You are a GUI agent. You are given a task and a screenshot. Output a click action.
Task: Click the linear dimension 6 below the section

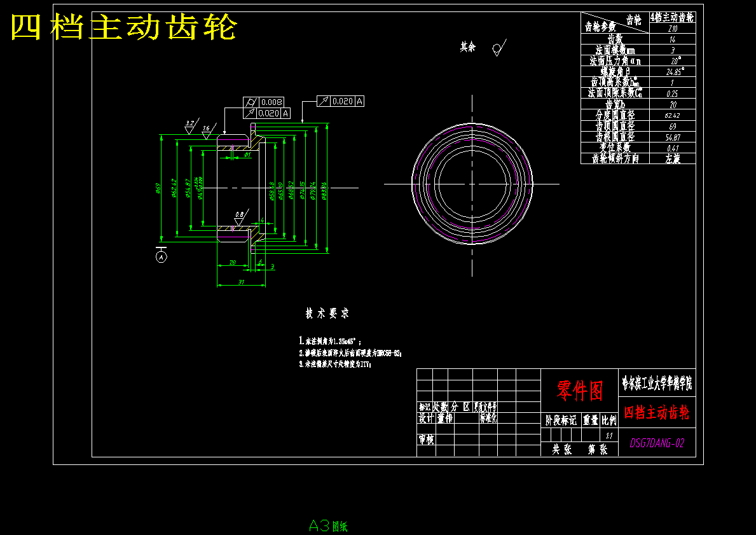(260, 263)
